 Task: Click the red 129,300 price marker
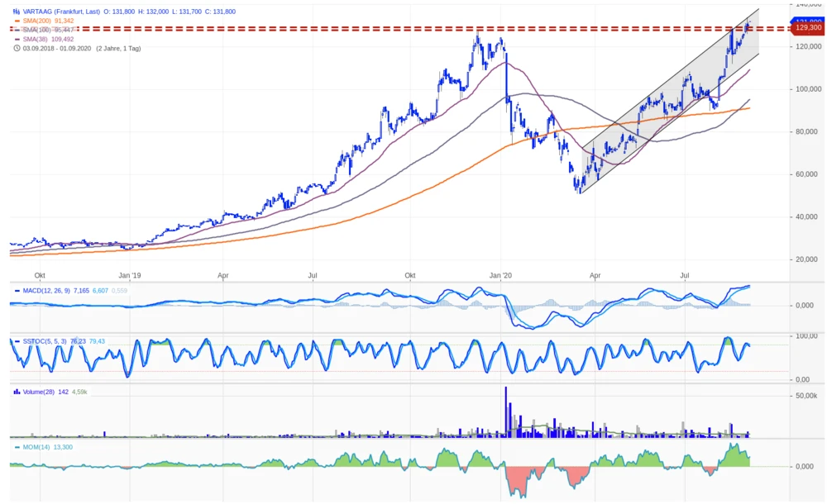tap(806, 28)
